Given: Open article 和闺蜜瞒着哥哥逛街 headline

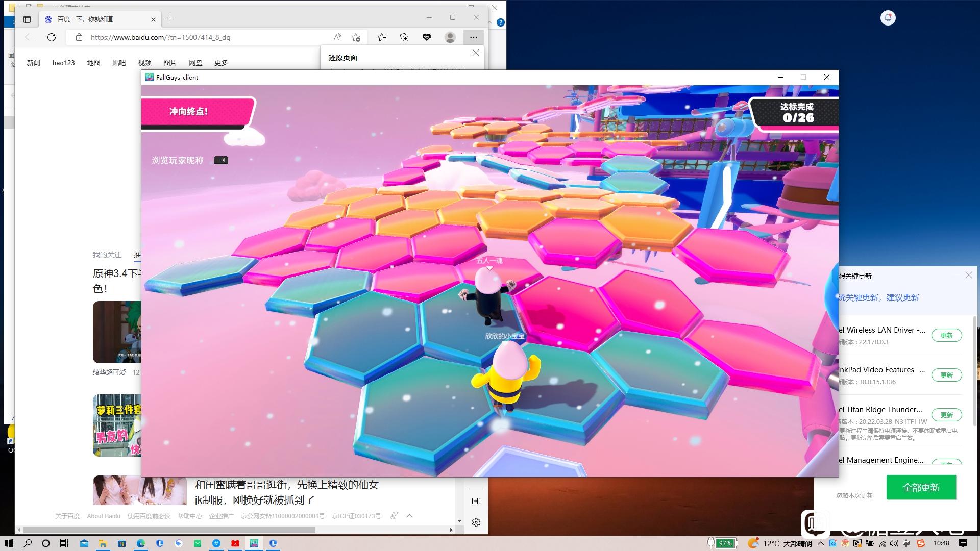Looking at the screenshot, I should click(286, 492).
